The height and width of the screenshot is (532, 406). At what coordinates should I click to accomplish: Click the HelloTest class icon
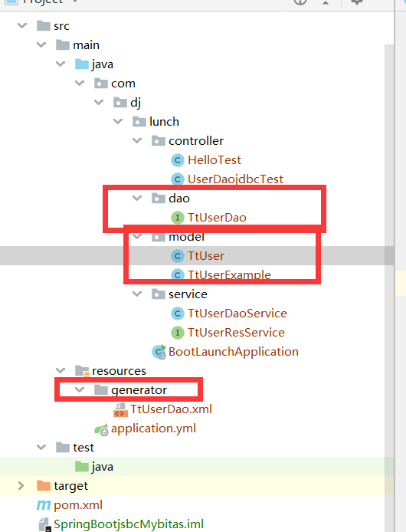(x=178, y=160)
